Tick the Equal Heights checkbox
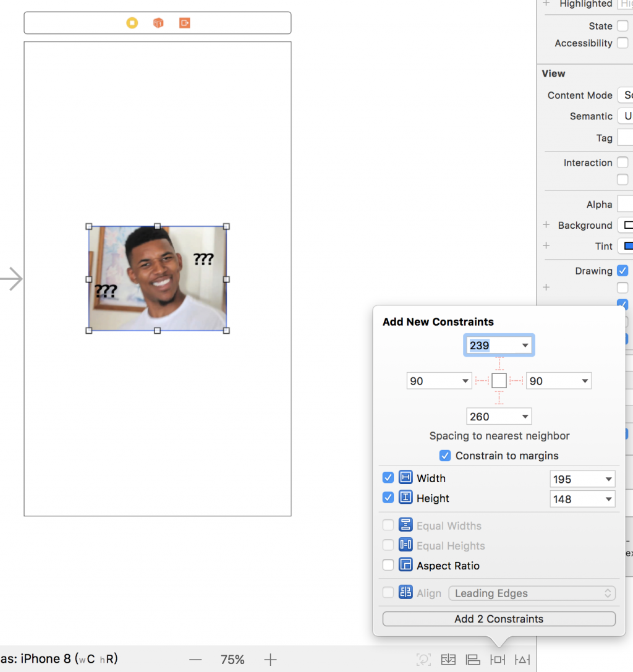This screenshot has width=633, height=672. pos(388,545)
